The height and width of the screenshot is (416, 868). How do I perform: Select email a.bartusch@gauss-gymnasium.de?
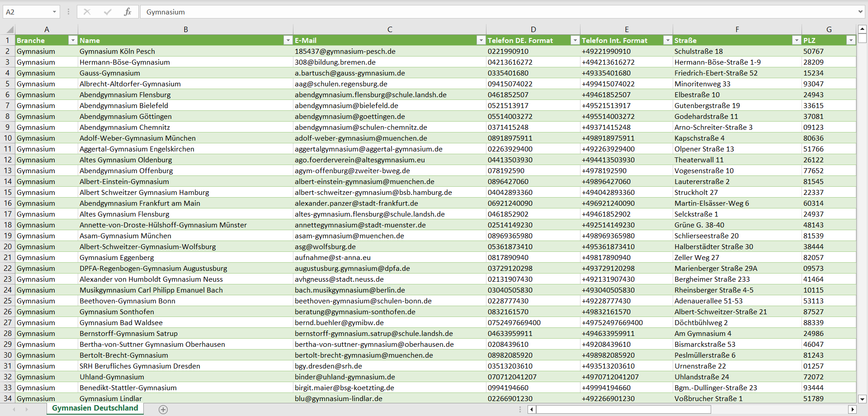tap(390, 73)
